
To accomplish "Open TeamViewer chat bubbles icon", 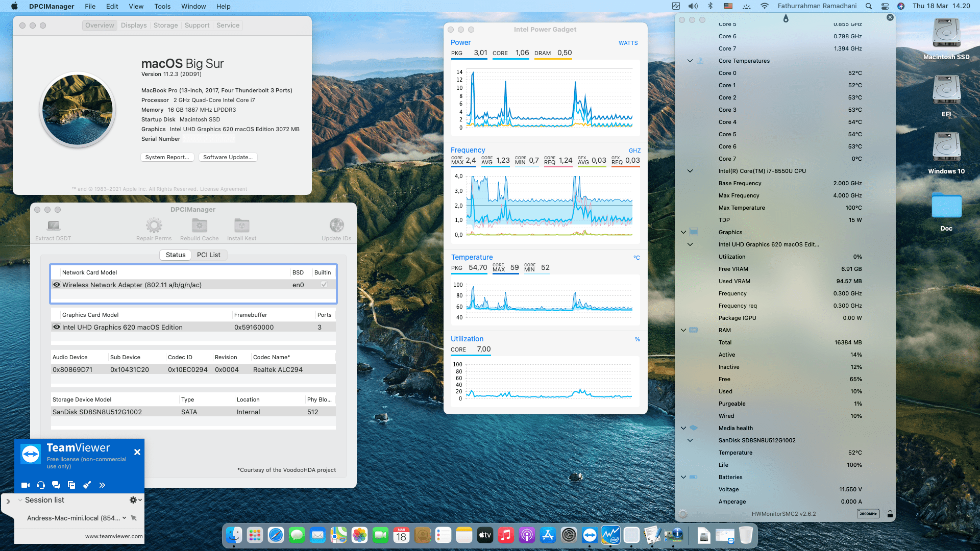I will tap(56, 485).
